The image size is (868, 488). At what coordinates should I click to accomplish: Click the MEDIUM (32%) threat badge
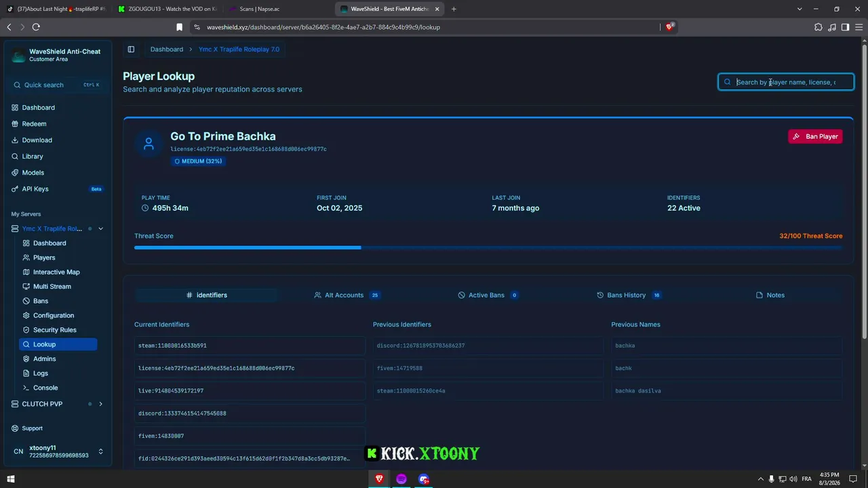pos(198,161)
